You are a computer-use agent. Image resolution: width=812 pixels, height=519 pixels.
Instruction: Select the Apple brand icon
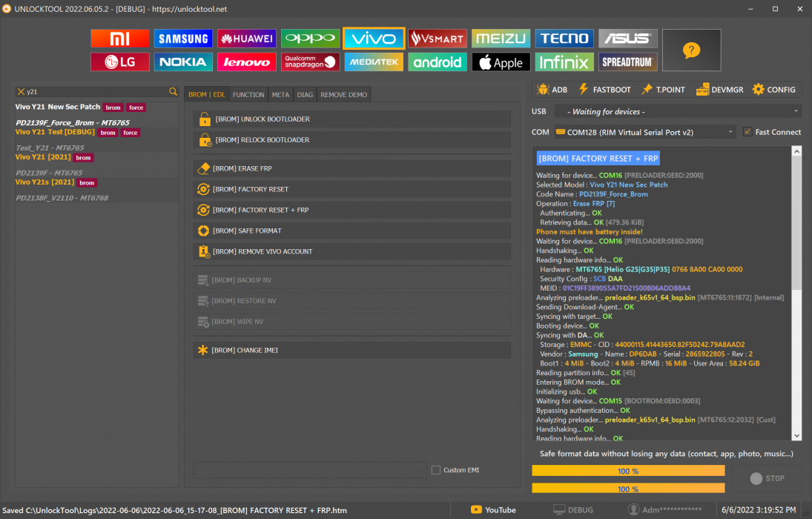[501, 62]
